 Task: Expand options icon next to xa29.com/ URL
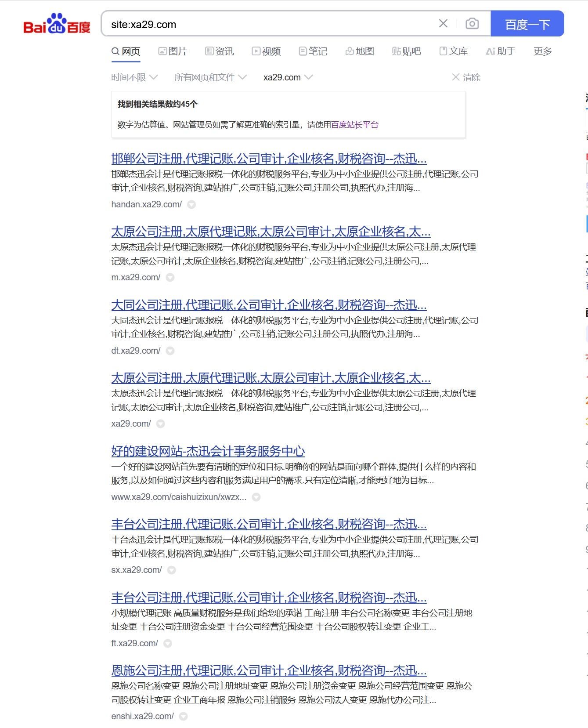[x=161, y=424]
